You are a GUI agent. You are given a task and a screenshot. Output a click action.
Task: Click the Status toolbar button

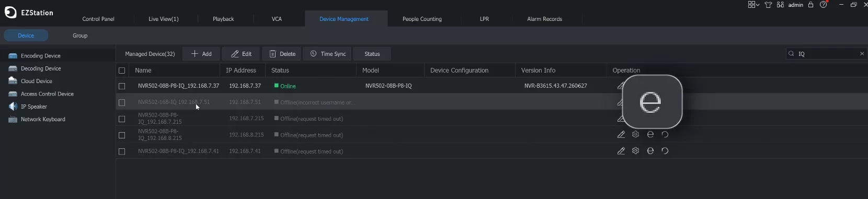pyautogui.click(x=372, y=54)
